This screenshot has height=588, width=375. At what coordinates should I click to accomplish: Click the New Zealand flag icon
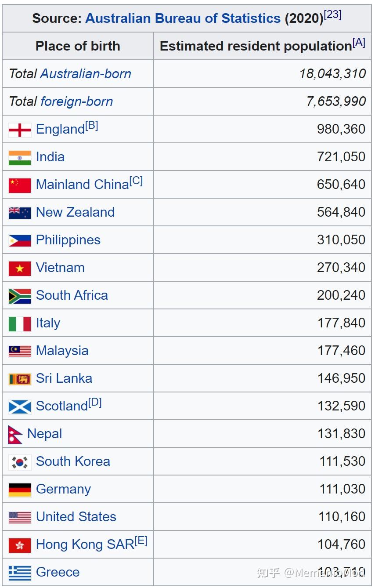[x=20, y=213]
